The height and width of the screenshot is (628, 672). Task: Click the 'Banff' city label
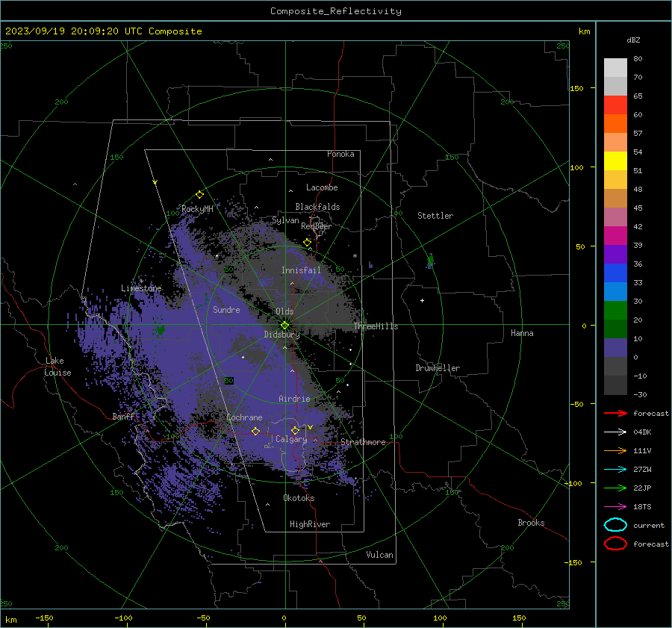[123, 416]
